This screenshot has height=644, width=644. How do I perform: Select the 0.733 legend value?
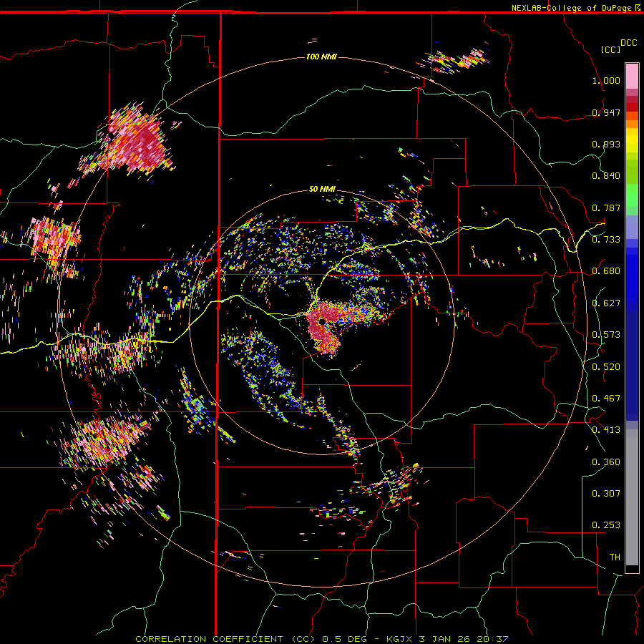tap(606, 240)
